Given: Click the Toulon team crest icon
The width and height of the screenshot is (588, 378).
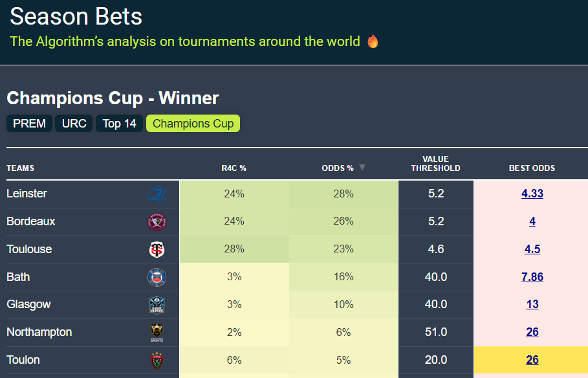Looking at the screenshot, I should (157, 361).
